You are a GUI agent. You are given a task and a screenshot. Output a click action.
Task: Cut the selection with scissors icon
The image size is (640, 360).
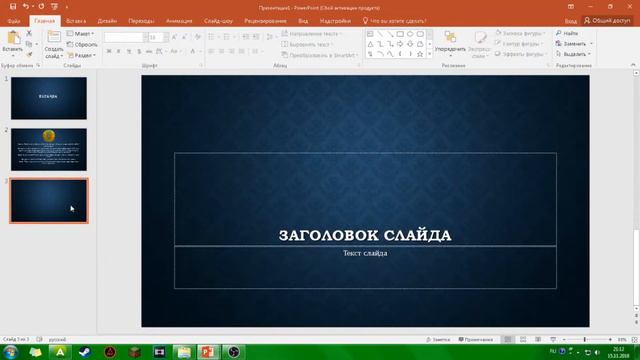tap(29, 33)
